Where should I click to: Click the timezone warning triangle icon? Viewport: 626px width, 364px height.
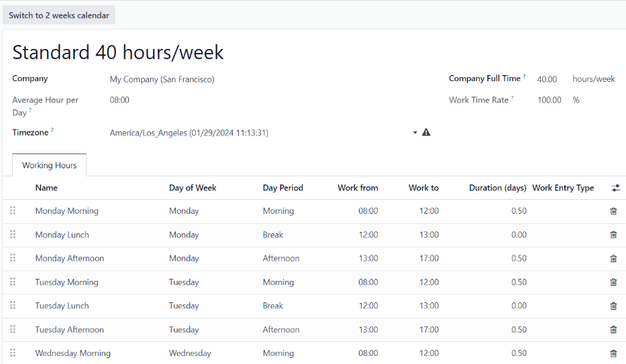coord(426,133)
